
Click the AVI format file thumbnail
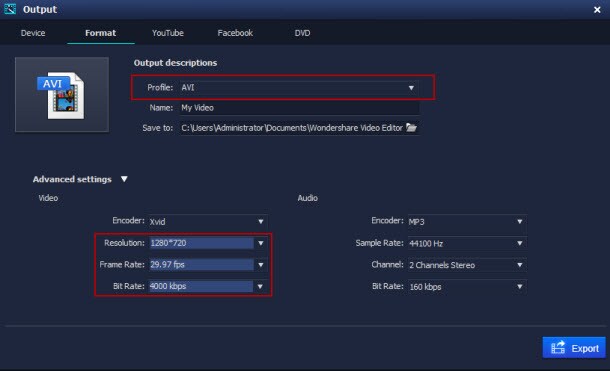coord(62,94)
